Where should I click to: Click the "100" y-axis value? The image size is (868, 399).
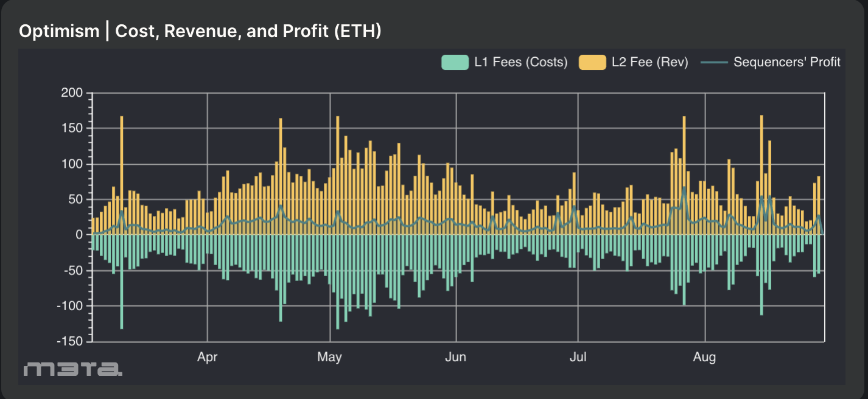[x=72, y=164]
